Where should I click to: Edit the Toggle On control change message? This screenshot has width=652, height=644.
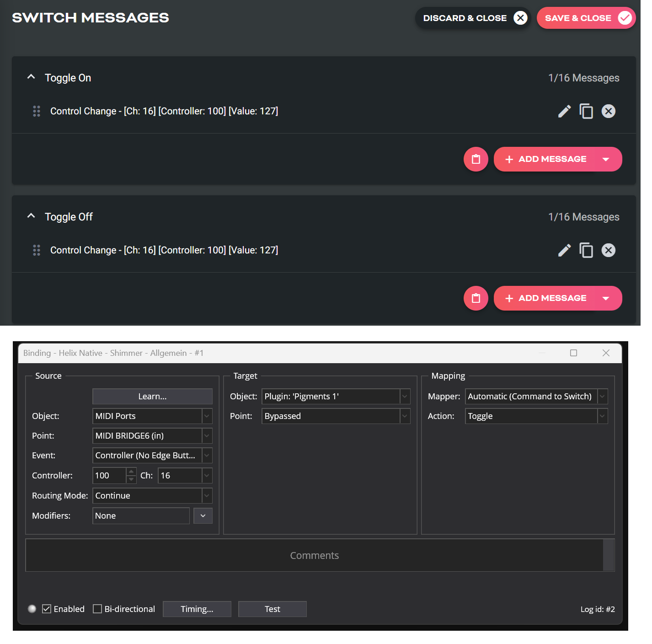[564, 111]
